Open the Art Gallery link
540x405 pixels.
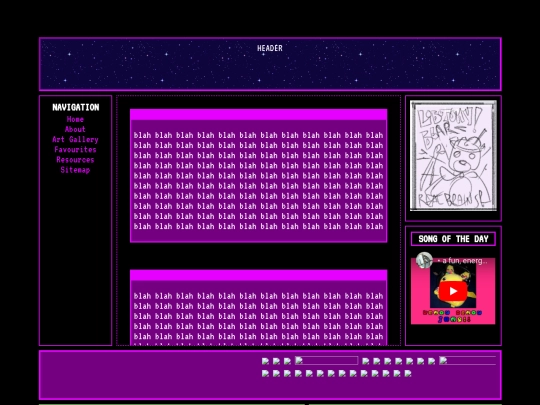pos(75,139)
